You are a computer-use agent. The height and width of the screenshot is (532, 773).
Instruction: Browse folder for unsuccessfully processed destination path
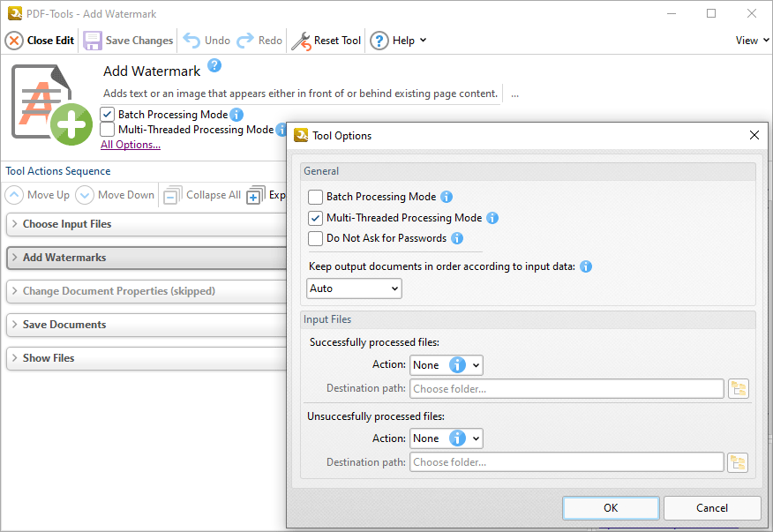[738, 462]
